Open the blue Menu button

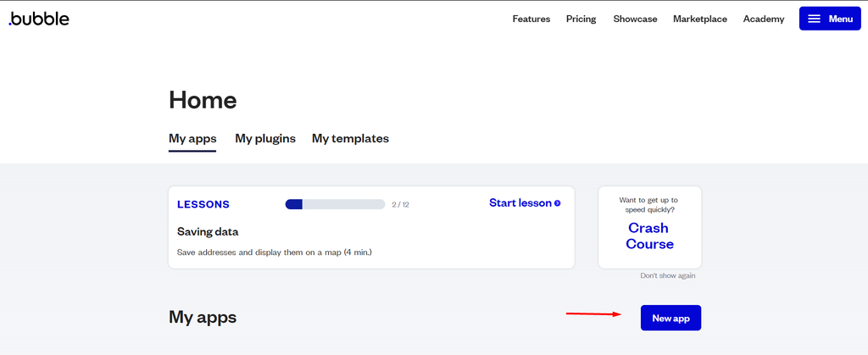pos(830,19)
